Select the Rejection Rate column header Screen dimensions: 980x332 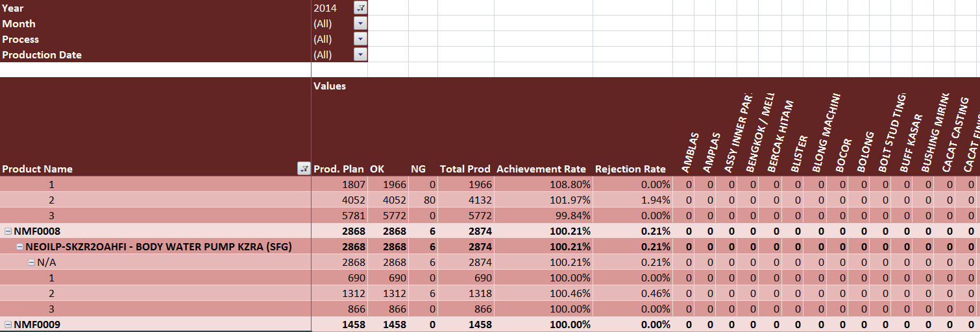pos(630,169)
